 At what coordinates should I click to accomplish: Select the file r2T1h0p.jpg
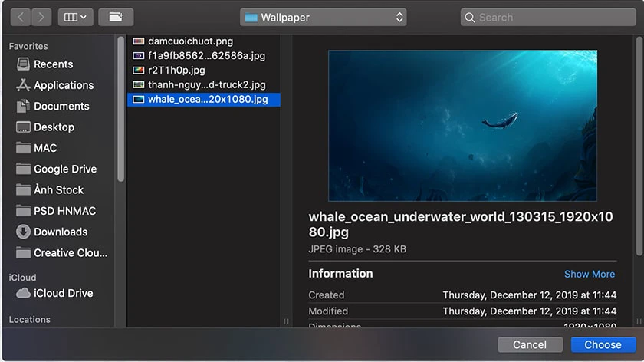click(204, 71)
